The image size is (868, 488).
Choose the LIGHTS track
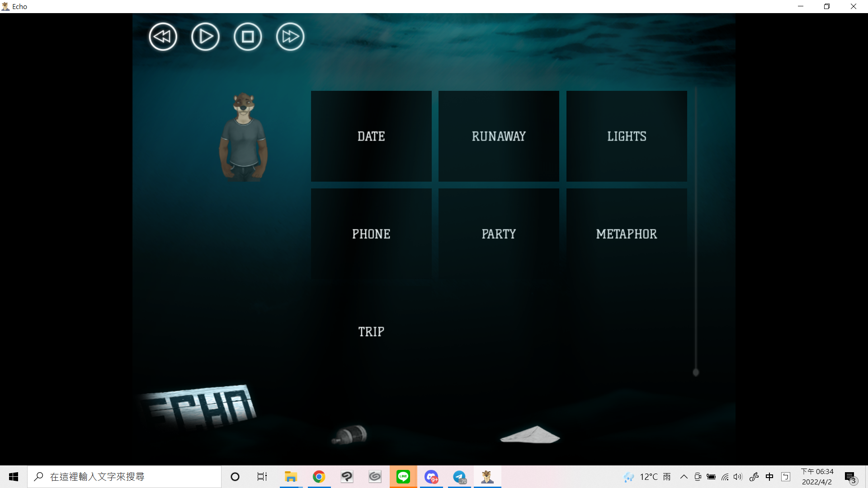click(x=627, y=136)
